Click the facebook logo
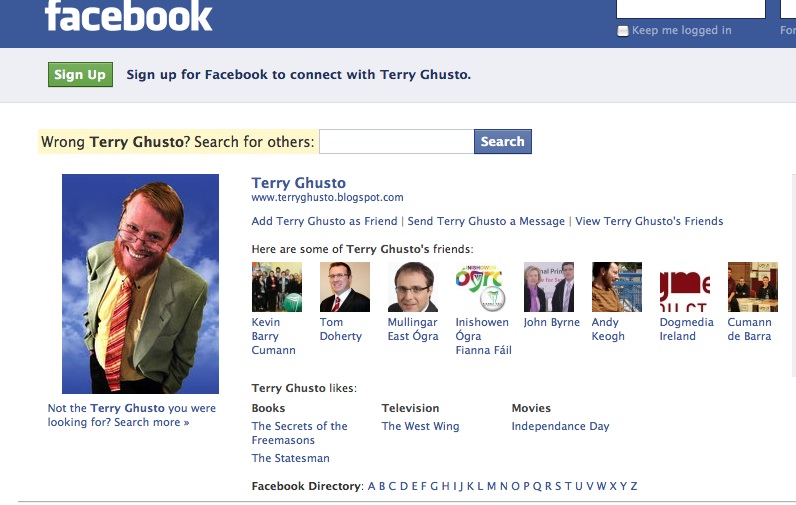The width and height of the screenshot is (796, 505). pyautogui.click(x=128, y=15)
